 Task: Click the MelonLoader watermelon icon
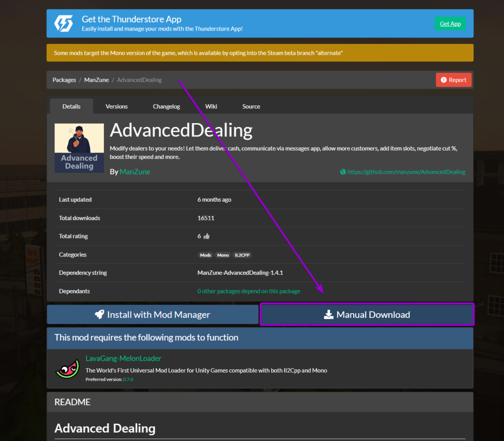(67, 369)
